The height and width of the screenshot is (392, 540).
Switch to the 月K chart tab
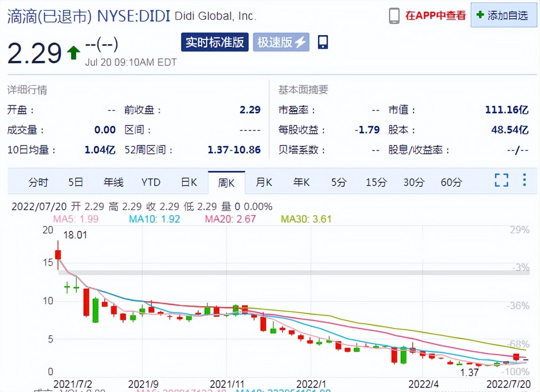point(264,182)
